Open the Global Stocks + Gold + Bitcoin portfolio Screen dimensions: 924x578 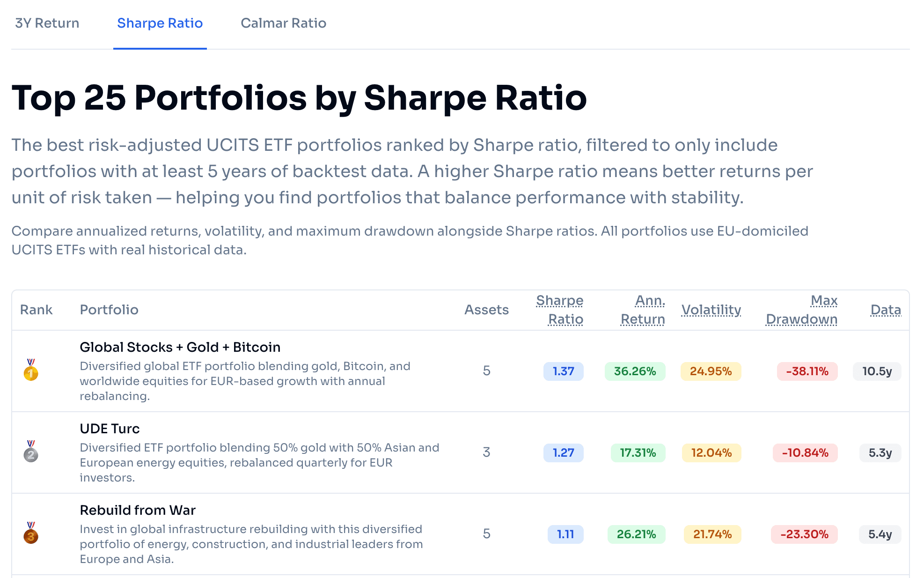180,347
